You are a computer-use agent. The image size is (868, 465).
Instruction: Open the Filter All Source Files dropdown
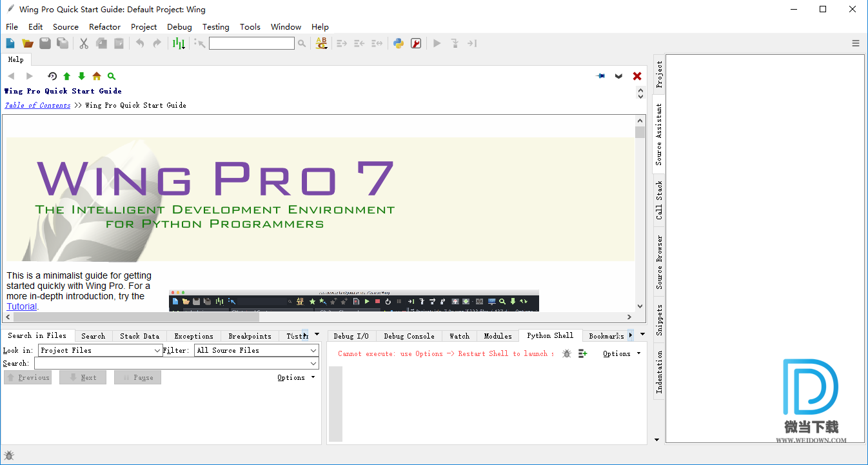coord(257,350)
